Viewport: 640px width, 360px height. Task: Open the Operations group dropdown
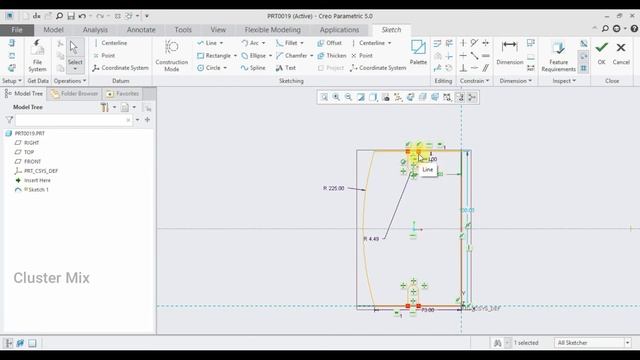coord(70,81)
